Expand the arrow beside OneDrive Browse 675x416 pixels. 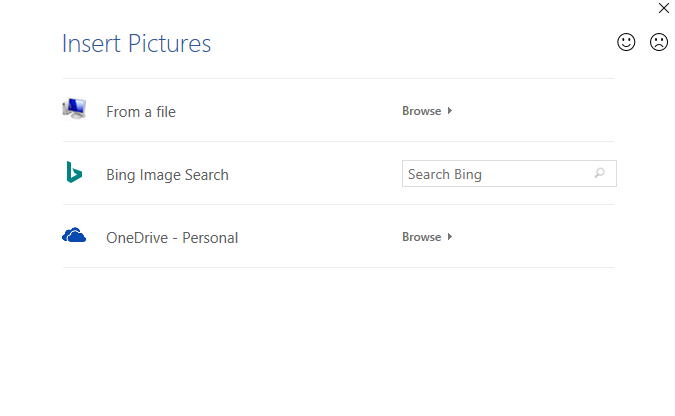450,237
